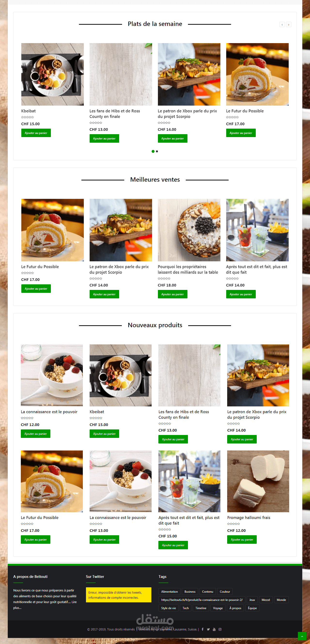The height and width of the screenshot is (644, 310).
Task: Open the Équipe tag
Action: (252, 608)
